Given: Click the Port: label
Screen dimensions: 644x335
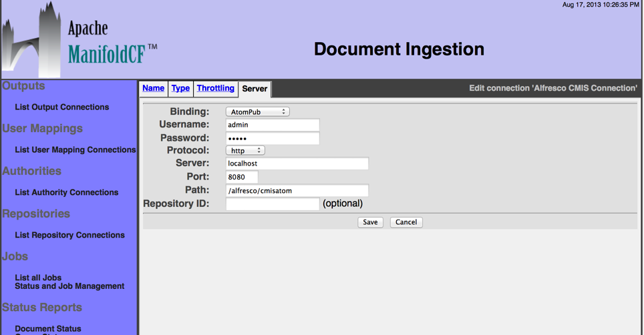Looking at the screenshot, I should pos(198,177).
